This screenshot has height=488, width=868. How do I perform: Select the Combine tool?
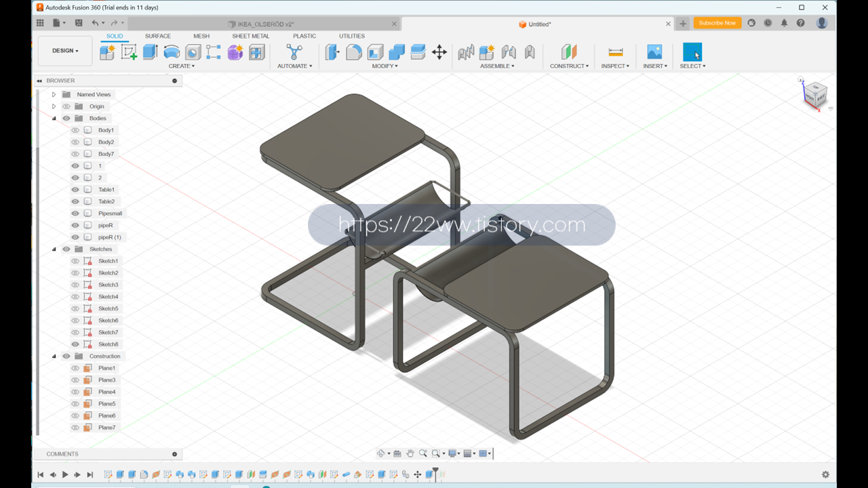pyautogui.click(x=397, y=52)
